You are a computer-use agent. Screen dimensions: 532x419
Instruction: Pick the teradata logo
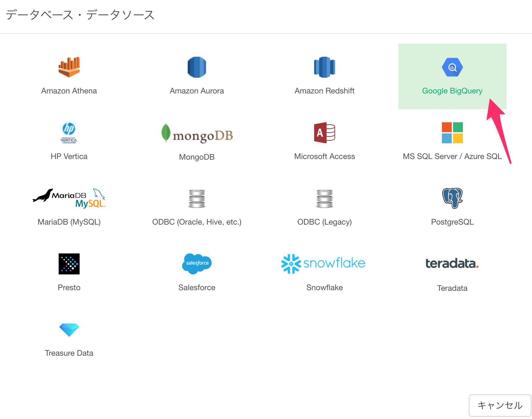coord(452,264)
